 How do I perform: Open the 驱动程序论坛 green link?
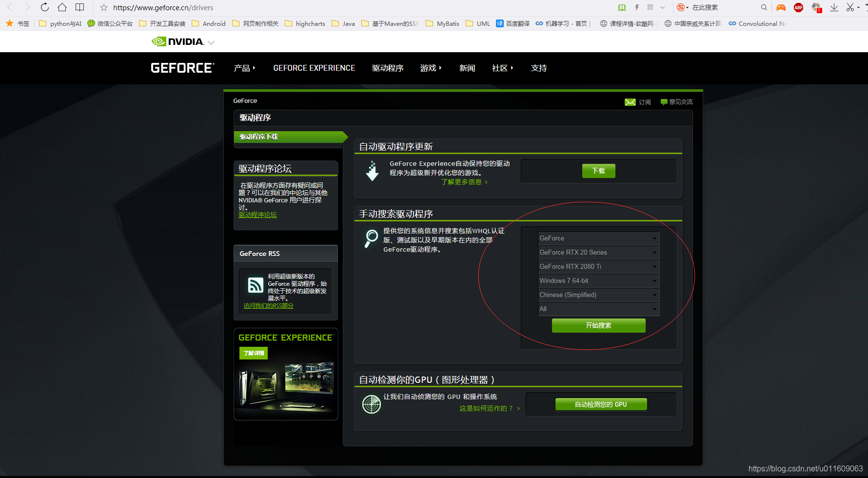tap(257, 215)
